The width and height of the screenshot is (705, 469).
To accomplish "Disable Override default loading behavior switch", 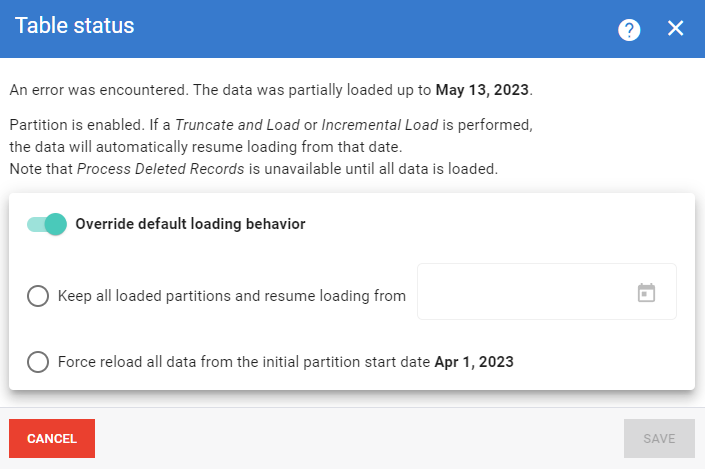I will click(x=47, y=224).
